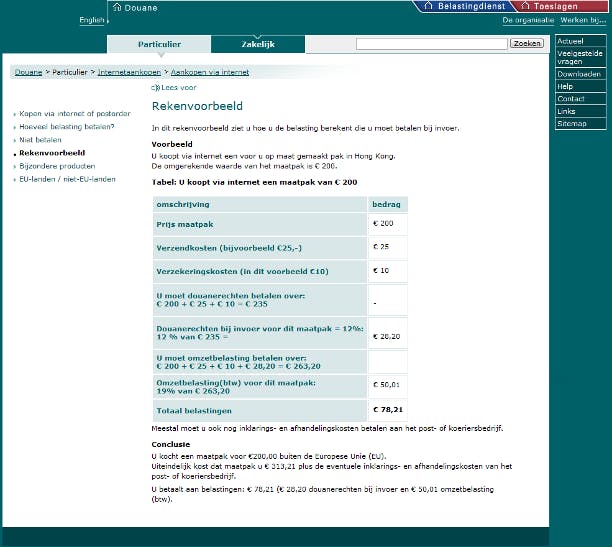Open De organisatie link
612x547 pixels.
click(x=528, y=20)
